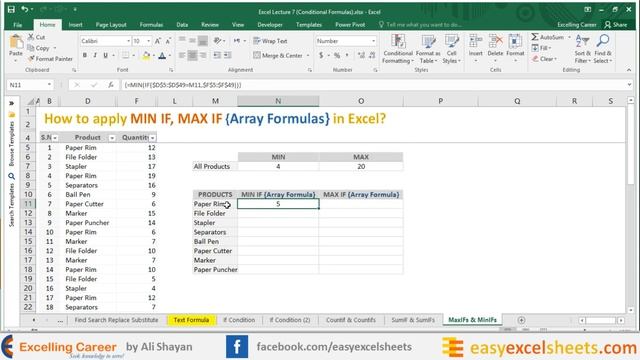This screenshot has width=640, height=360.
Task: Click the Search Templates magnifier icon
Action: click(x=11, y=176)
